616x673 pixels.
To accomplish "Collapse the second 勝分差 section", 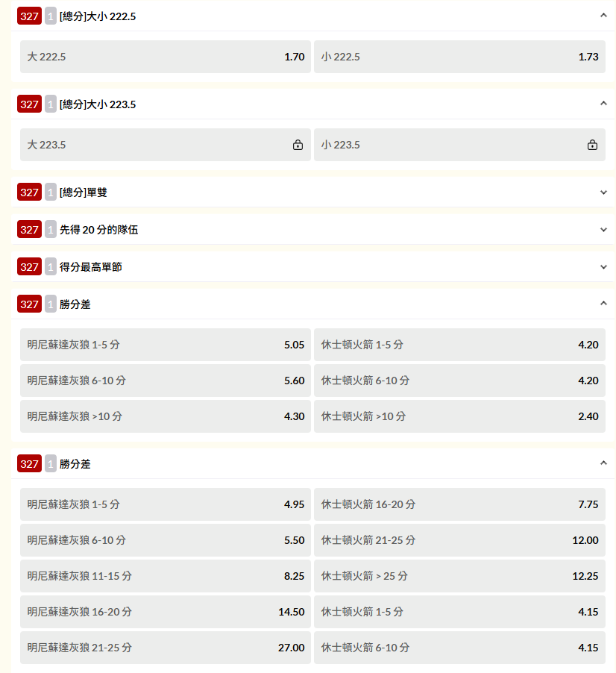I will tap(603, 463).
